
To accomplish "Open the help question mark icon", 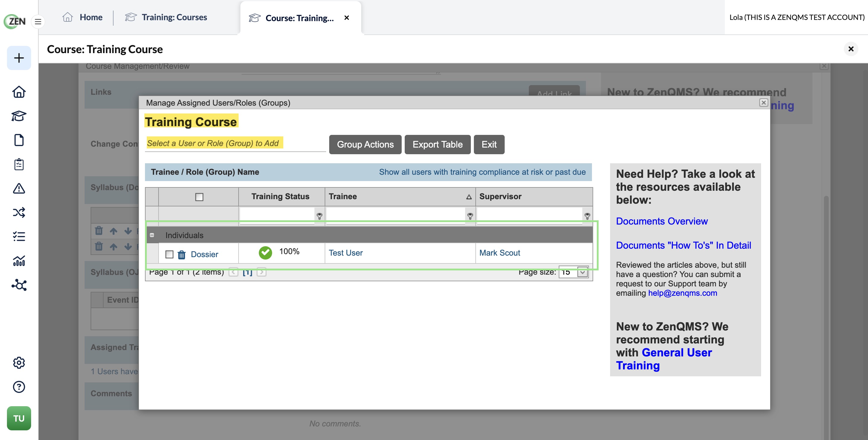I will (x=19, y=387).
